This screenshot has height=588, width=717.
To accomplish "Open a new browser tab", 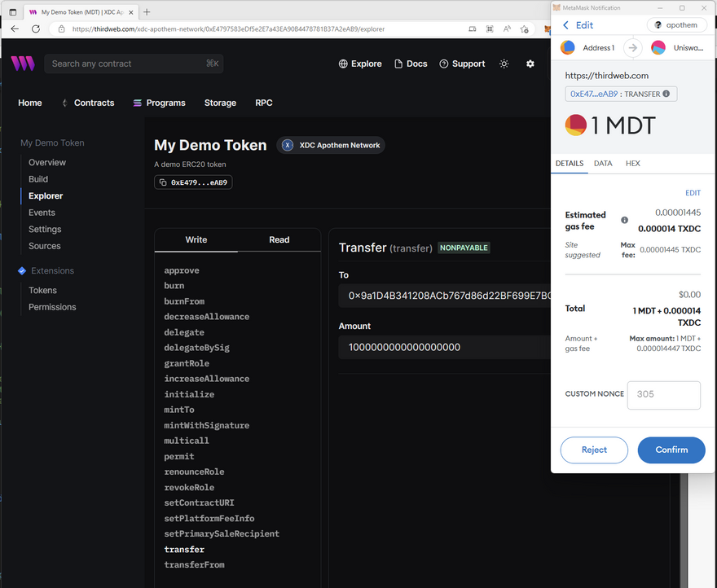I will [x=147, y=12].
